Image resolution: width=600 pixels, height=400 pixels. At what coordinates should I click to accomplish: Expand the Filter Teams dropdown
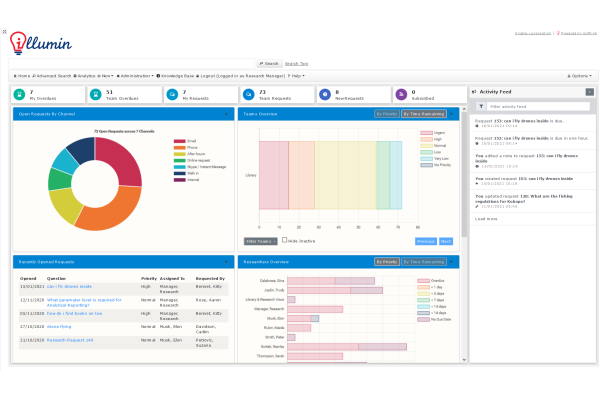tap(259, 241)
